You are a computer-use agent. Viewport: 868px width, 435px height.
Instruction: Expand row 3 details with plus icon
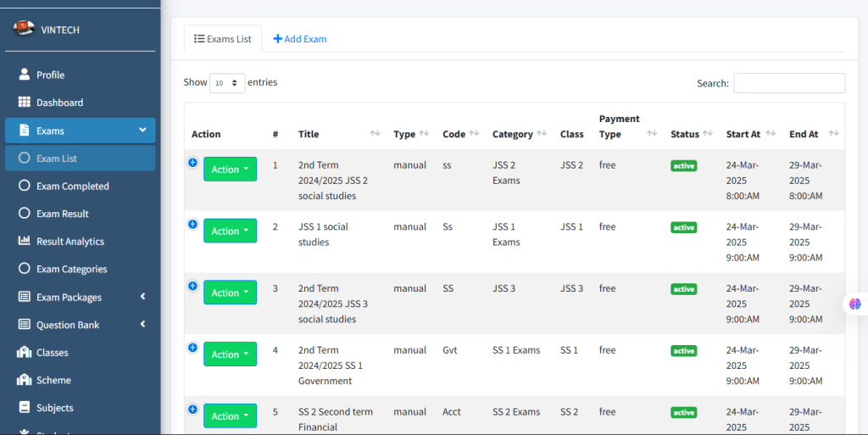192,287
